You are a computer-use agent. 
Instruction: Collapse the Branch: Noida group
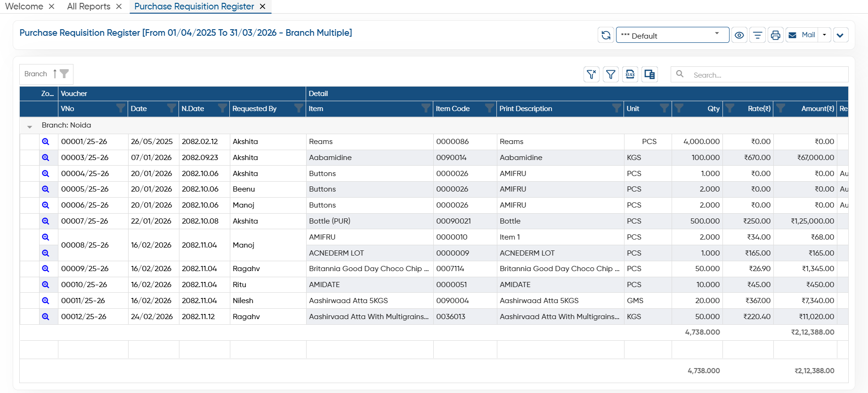[30, 126]
